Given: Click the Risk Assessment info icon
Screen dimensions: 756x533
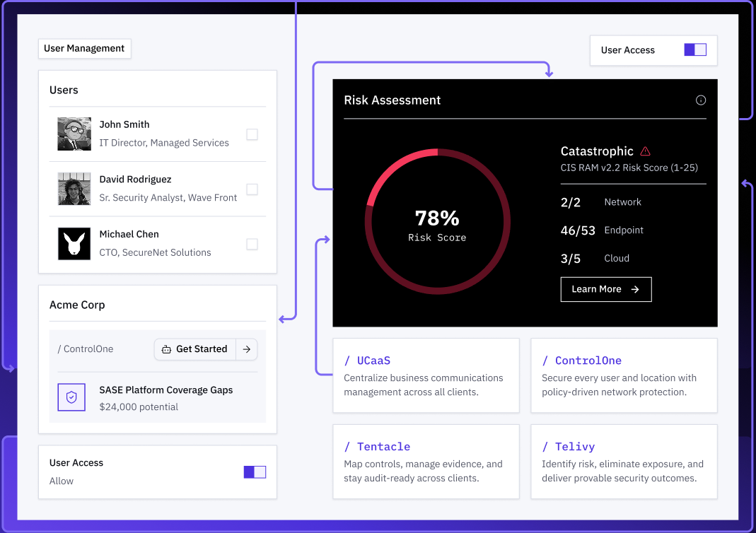Looking at the screenshot, I should (701, 100).
